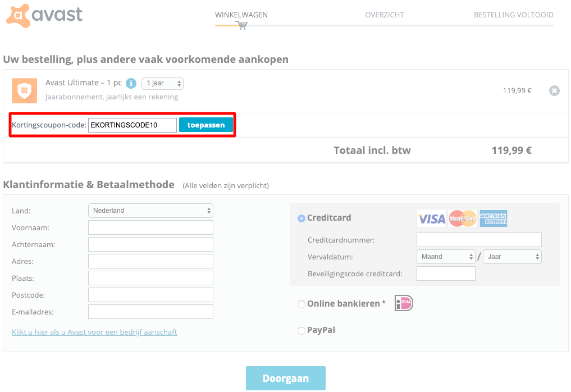Focus the Kortingscoupon-code input field

(x=132, y=125)
